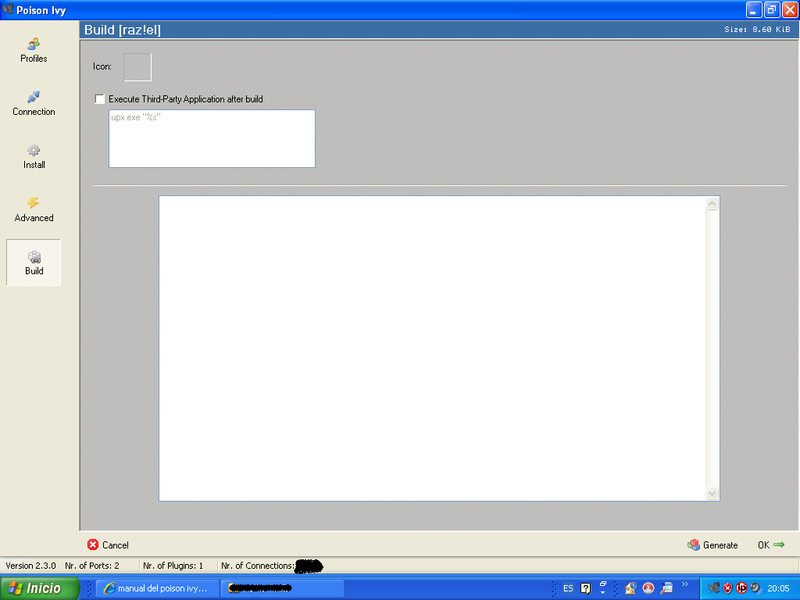Minimize the Poison Ivy window
The height and width of the screenshot is (600, 800).
pos(754,10)
